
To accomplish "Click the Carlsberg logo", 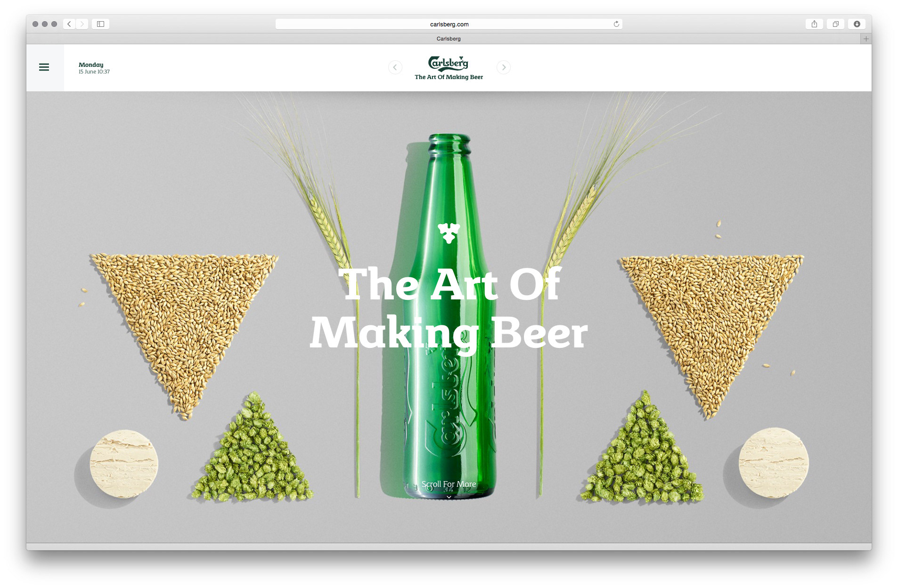I will coord(448,63).
